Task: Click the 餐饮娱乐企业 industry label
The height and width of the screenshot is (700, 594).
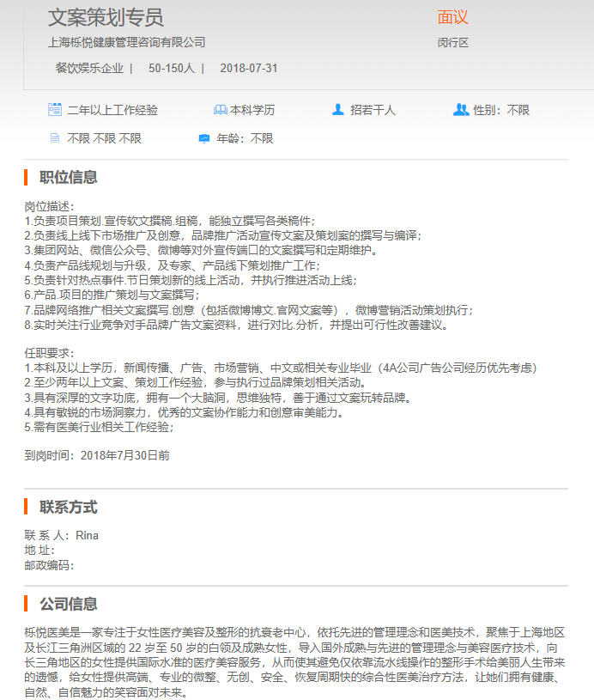Action: [89, 68]
